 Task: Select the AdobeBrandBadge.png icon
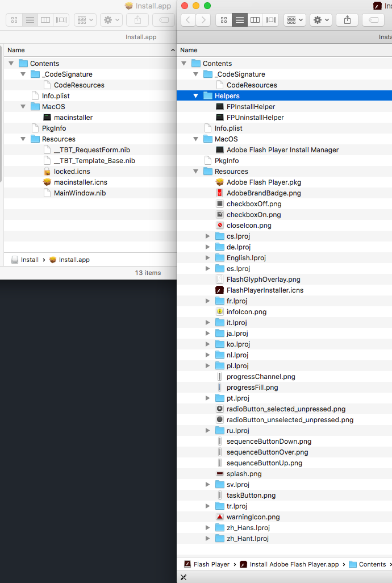[220, 193]
